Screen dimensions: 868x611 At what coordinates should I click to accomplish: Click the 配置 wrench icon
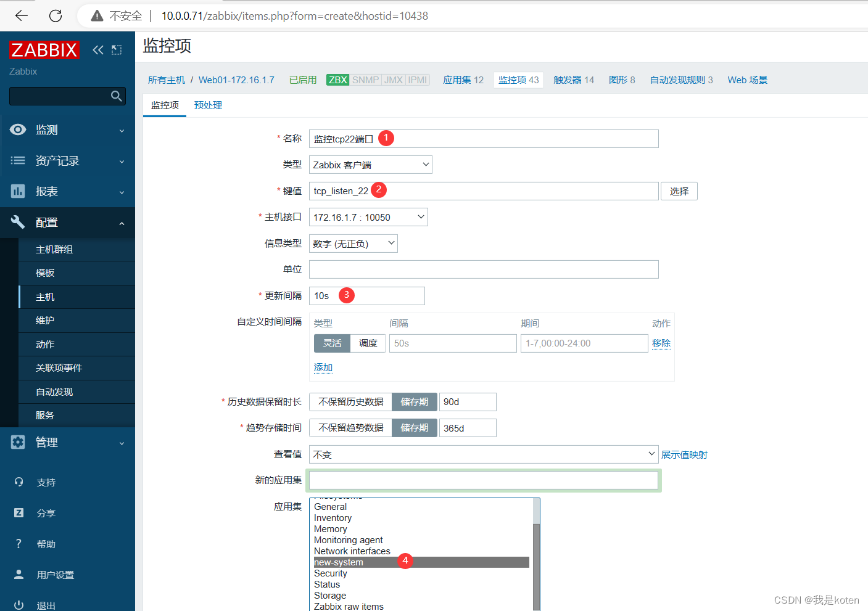pyautogui.click(x=18, y=222)
